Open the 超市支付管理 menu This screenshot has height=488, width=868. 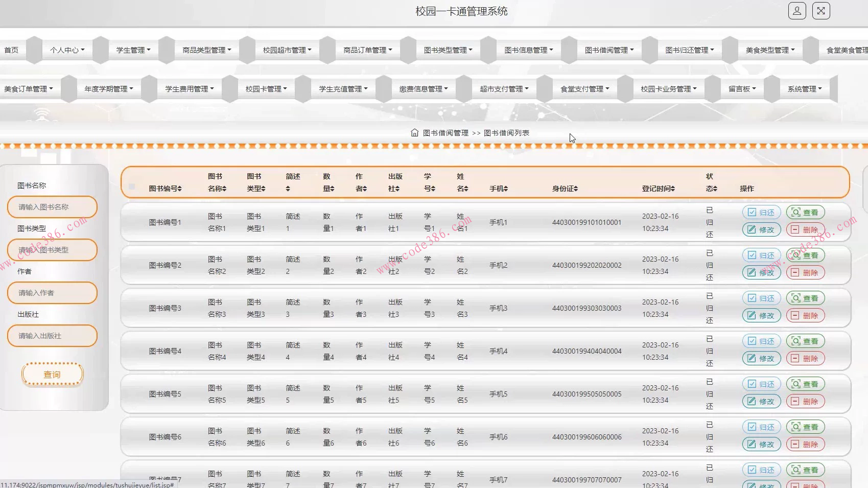point(504,89)
